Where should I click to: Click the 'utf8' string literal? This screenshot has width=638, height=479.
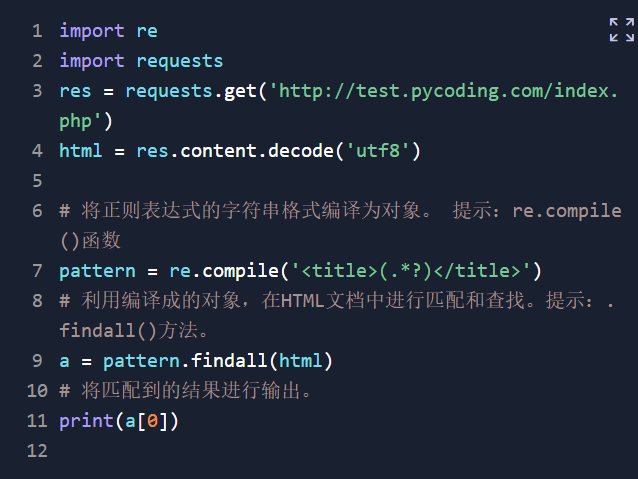click(378, 151)
